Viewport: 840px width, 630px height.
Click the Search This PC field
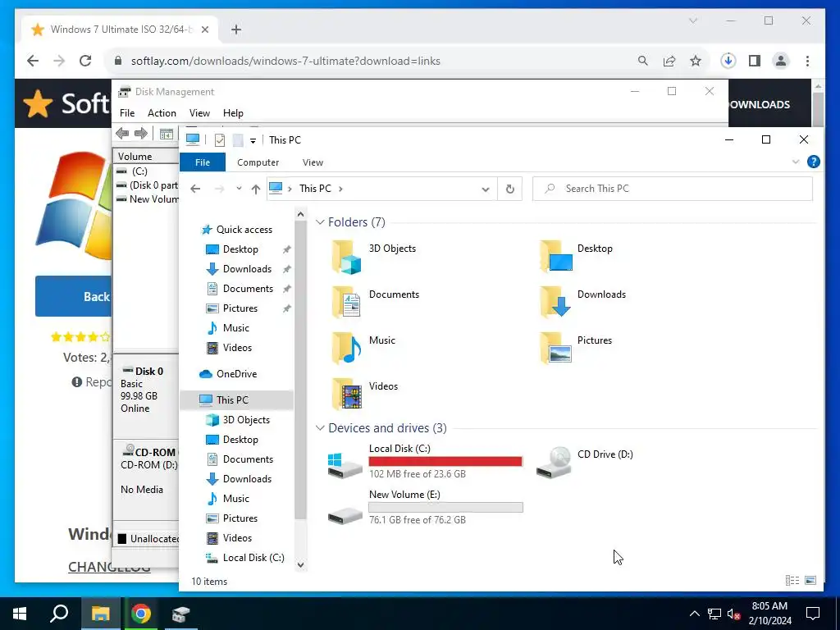pos(673,189)
